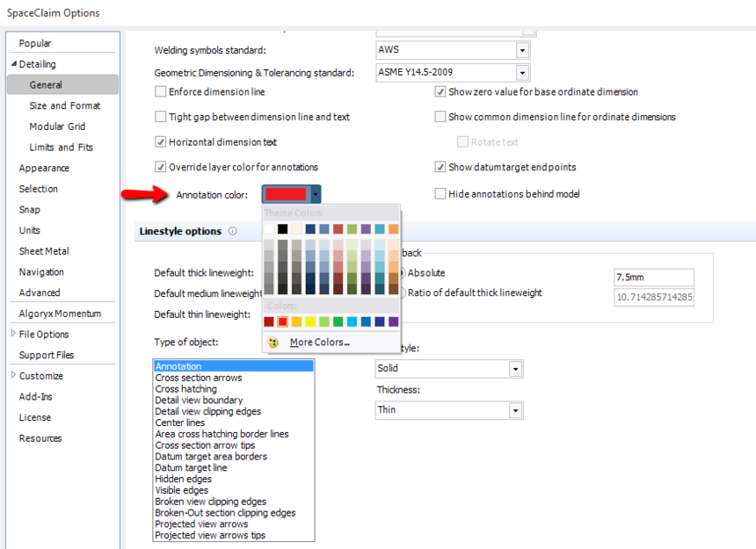The height and width of the screenshot is (549, 756).
Task: Click the 7.5mm absolute value field
Action: pyautogui.click(x=654, y=278)
